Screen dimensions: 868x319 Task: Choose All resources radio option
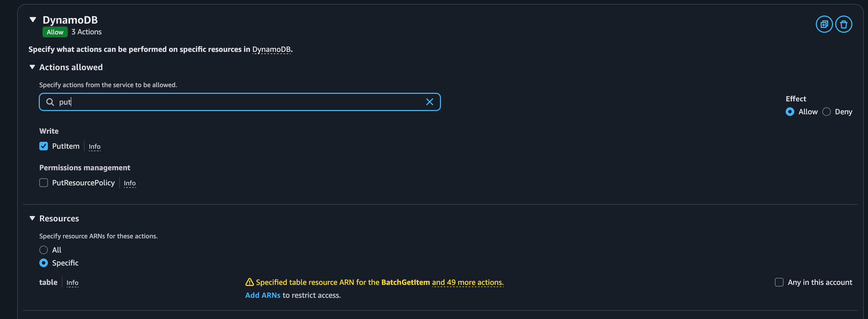(x=43, y=250)
